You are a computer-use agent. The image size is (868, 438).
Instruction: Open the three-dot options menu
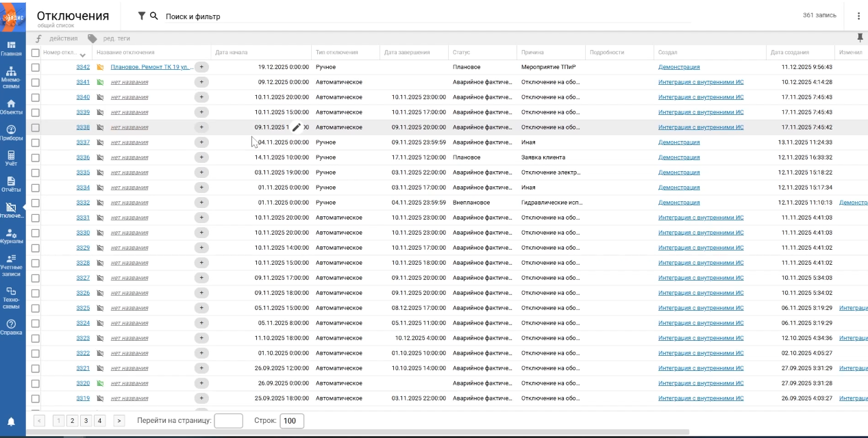(858, 16)
